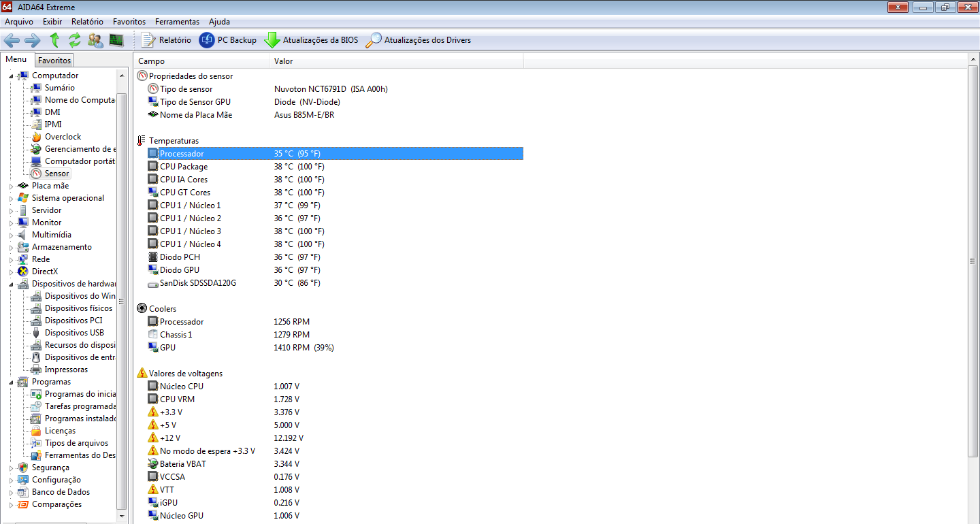Click the GPU cooler icon
The height and width of the screenshot is (524, 980).
pyautogui.click(x=153, y=348)
